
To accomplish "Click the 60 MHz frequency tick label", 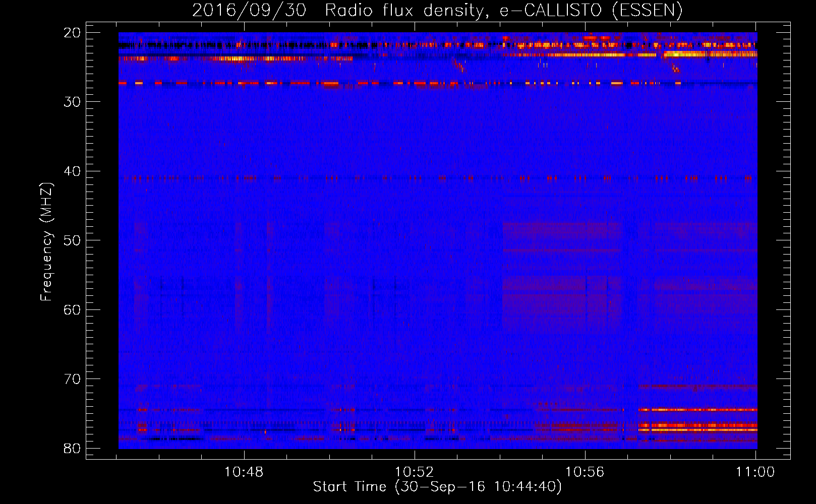I will click(x=73, y=309).
